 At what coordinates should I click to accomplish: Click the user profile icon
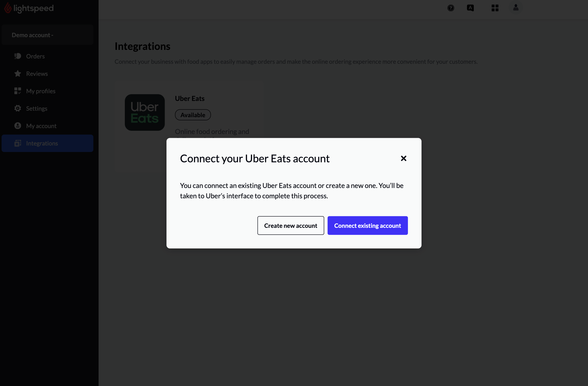pyautogui.click(x=516, y=8)
